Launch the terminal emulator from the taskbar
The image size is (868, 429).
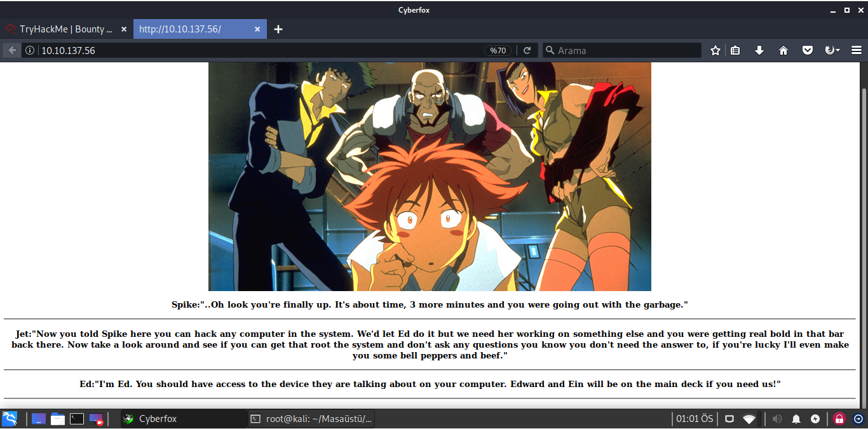click(x=77, y=419)
